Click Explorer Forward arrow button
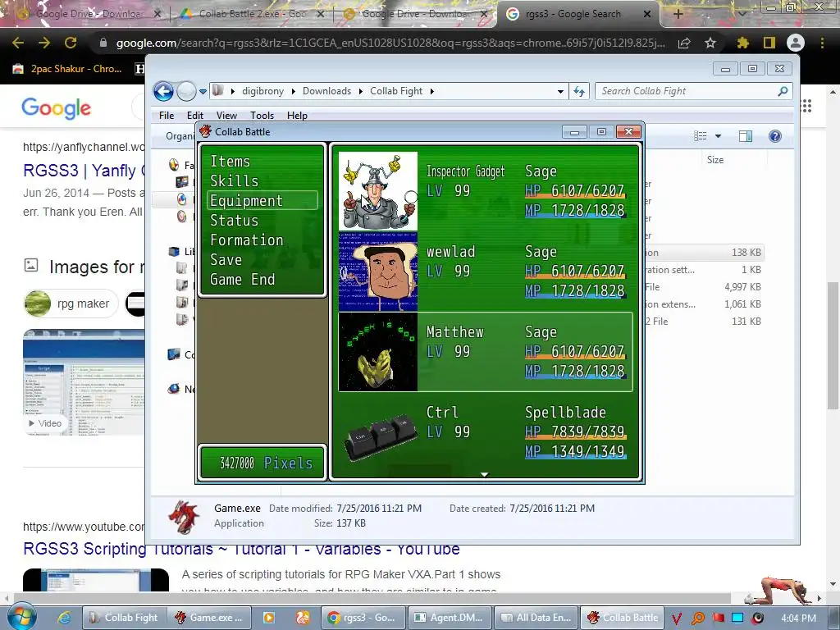Image resolution: width=840 pixels, height=630 pixels. 186,92
